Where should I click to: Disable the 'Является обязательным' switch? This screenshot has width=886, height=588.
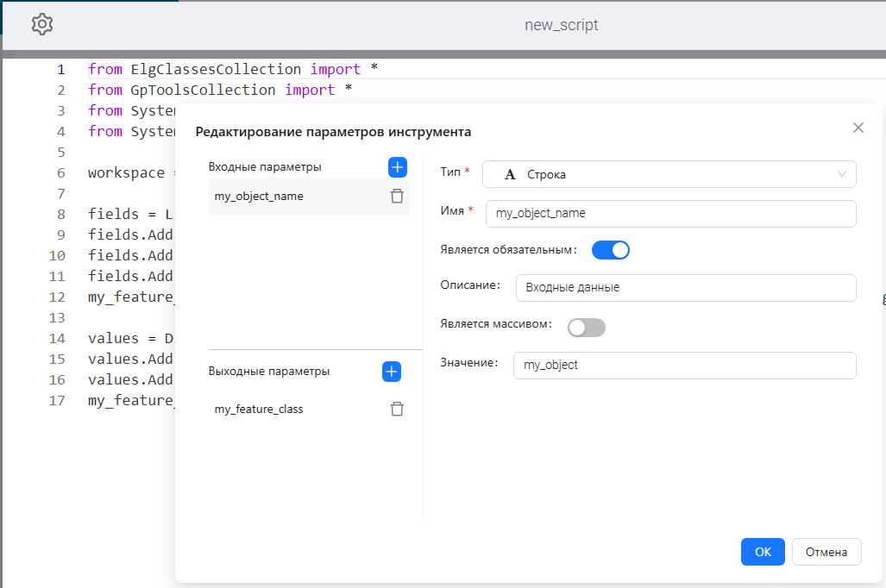(x=610, y=250)
